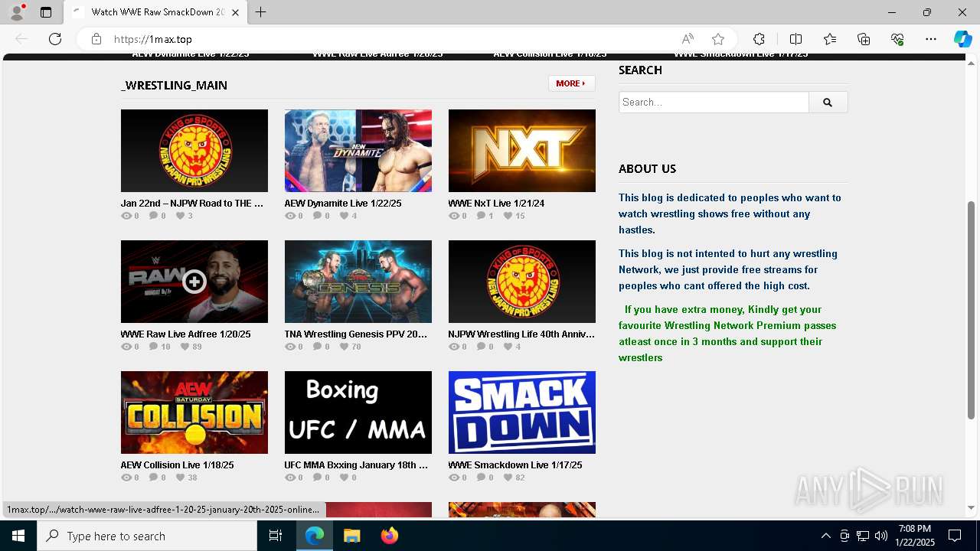Open the profile avatar icon
This screenshot has height=551, width=980.
17,12
